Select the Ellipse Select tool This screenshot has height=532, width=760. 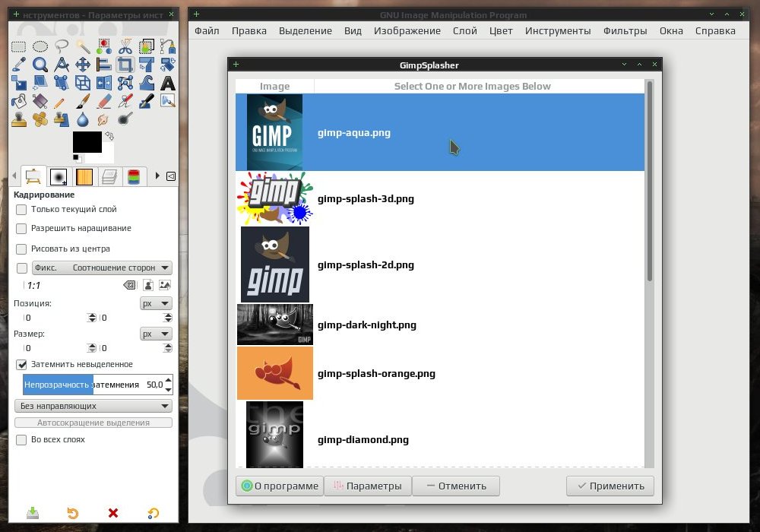[x=40, y=46]
